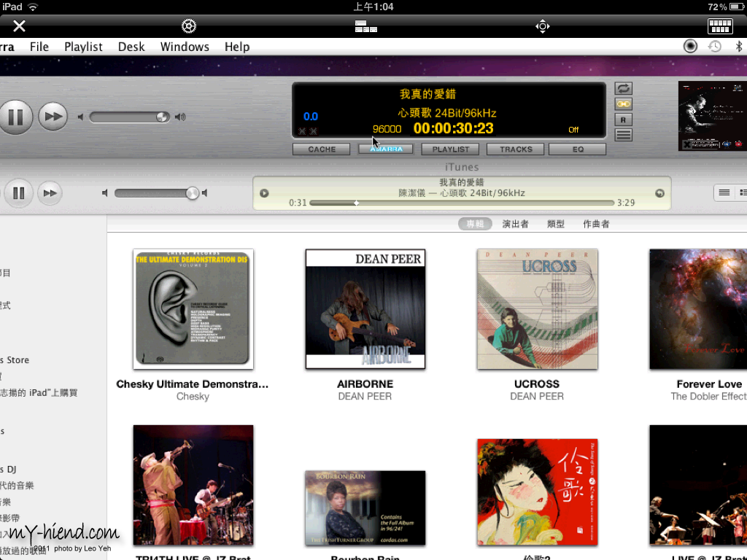Click the TRACKS button in Amarra
Screen dimensions: 747x560
516,149
